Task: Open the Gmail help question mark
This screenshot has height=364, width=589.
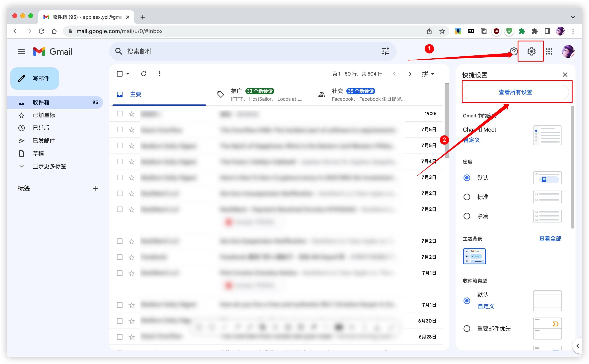Action: 513,51
